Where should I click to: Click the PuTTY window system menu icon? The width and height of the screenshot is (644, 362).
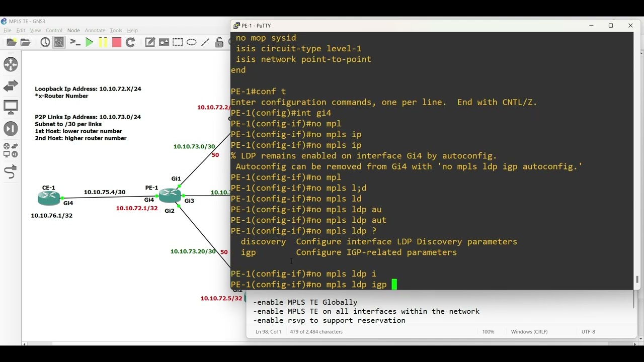pyautogui.click(x=236, y=26)
